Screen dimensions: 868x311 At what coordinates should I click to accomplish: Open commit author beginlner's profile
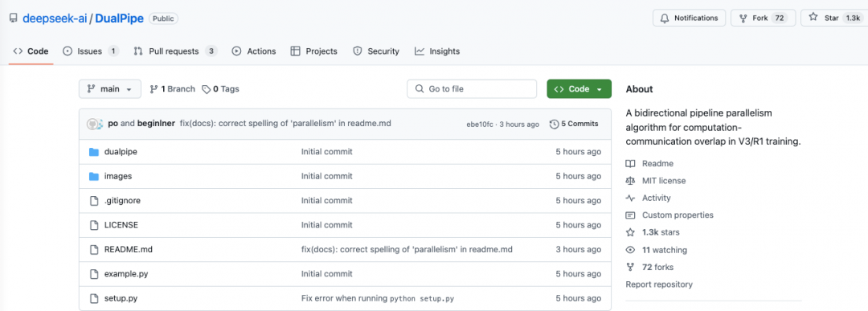156,124
